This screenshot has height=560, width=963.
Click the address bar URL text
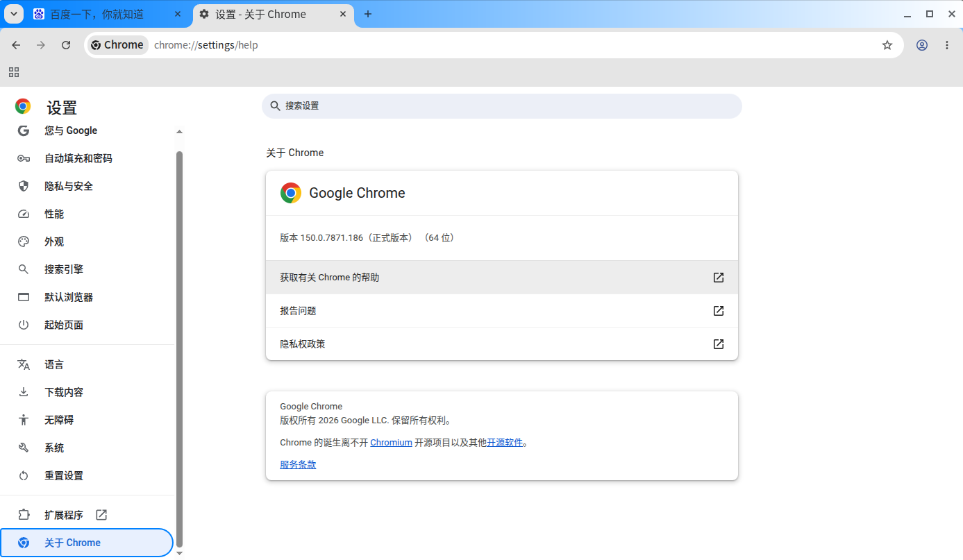(206, 45)
